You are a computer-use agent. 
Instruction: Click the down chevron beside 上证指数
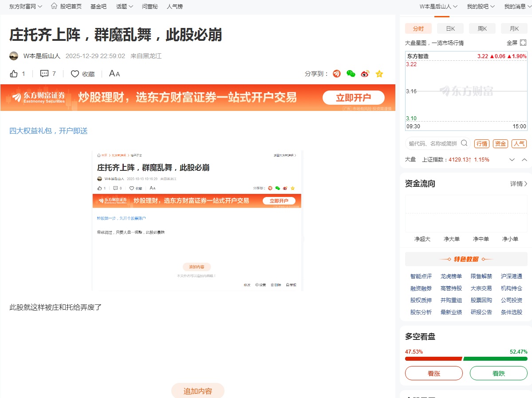pyautogui.click(x=512, y=160)
